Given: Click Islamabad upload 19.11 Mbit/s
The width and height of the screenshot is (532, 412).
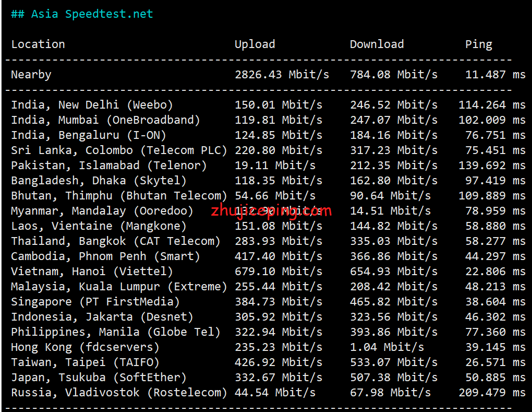Looking at the screenshot, I should [275, 166].
